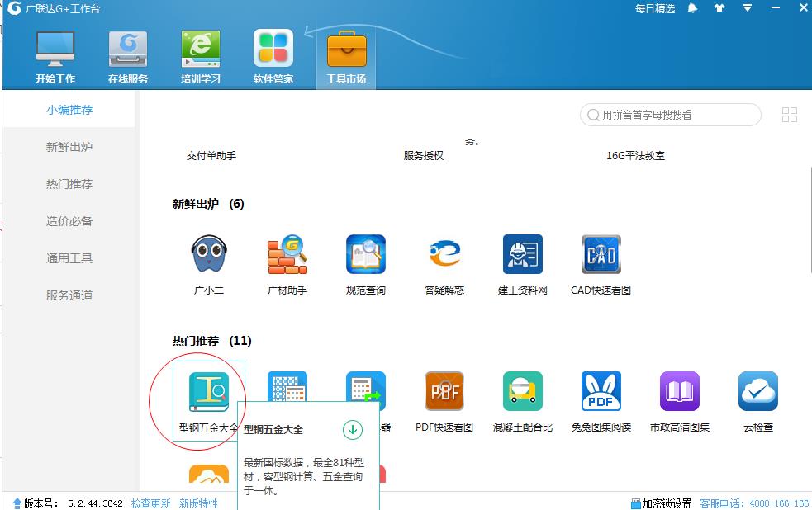The width and height of the screenshot is (812, 510).
Task: Open the 规范查询 tool
Action: (366, 254)
